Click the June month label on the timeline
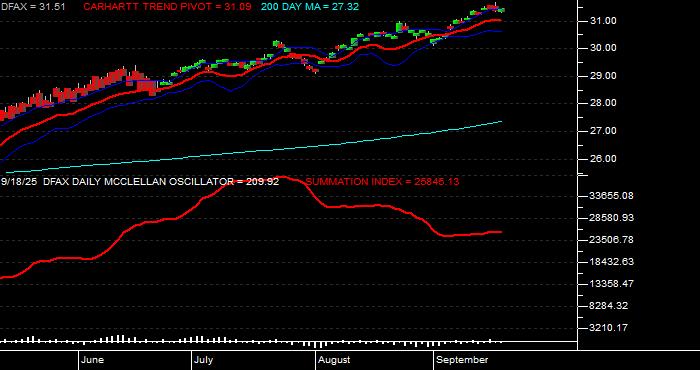The image size is (700, 370). pos(93,360)
